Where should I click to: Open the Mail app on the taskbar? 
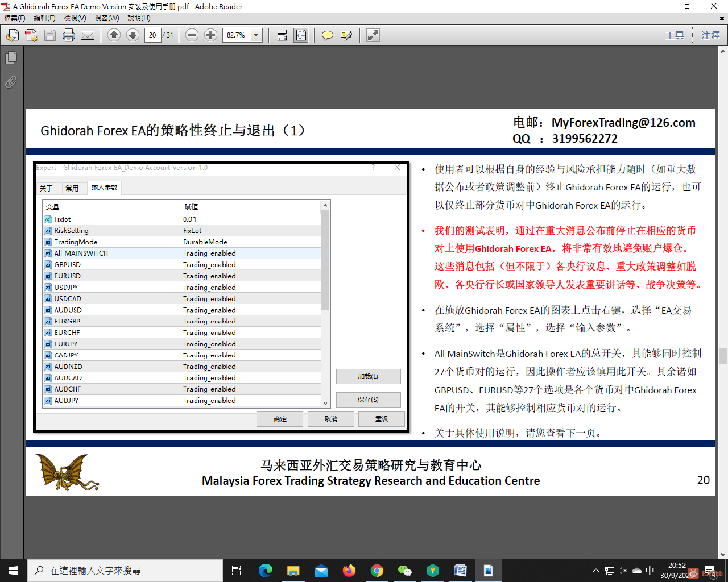321,571
